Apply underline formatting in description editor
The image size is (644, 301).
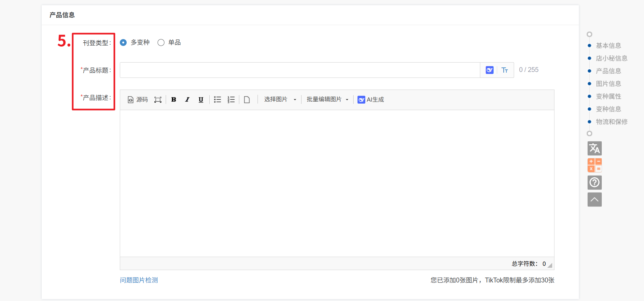[x=201, y=100]
